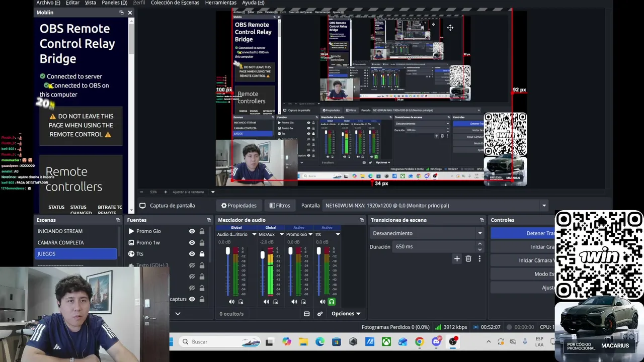Mute the Promo Gio audio channel
The width and height of the screenshot is (644, 362).
tap(294, 302)
